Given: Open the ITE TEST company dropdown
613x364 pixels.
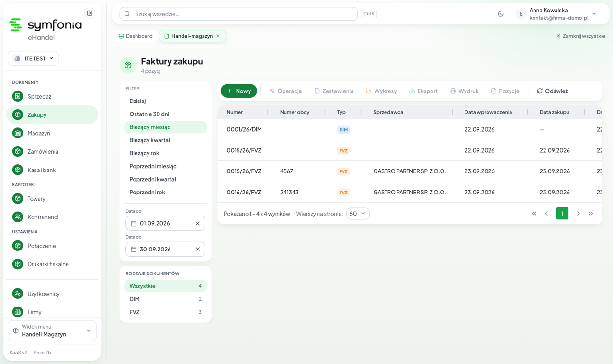Looking at the screenshot, I should click(x=33, y=58).
